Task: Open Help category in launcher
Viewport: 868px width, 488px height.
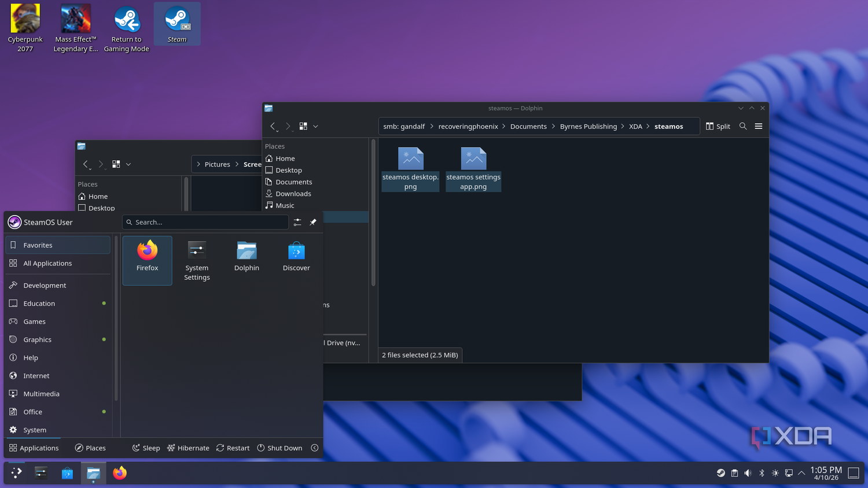Action: pos(57,358)
